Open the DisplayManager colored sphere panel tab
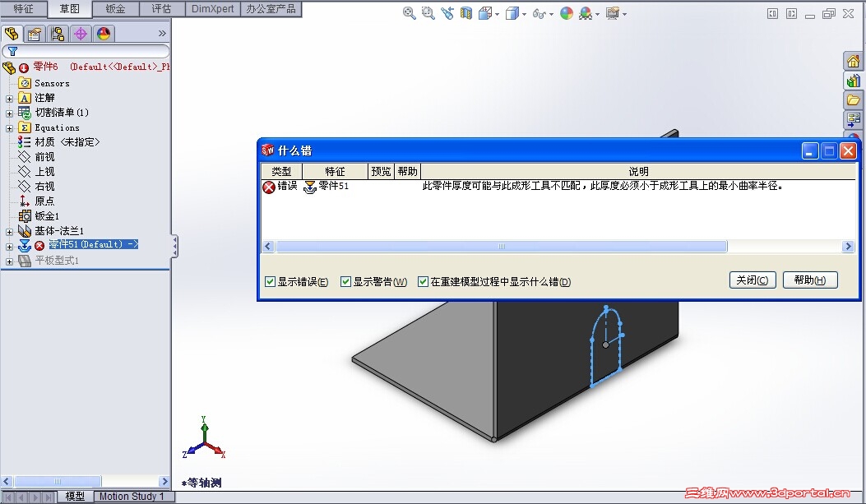This screenshot has width=866, height=504. pyautogui.click(x=102, y=34)
